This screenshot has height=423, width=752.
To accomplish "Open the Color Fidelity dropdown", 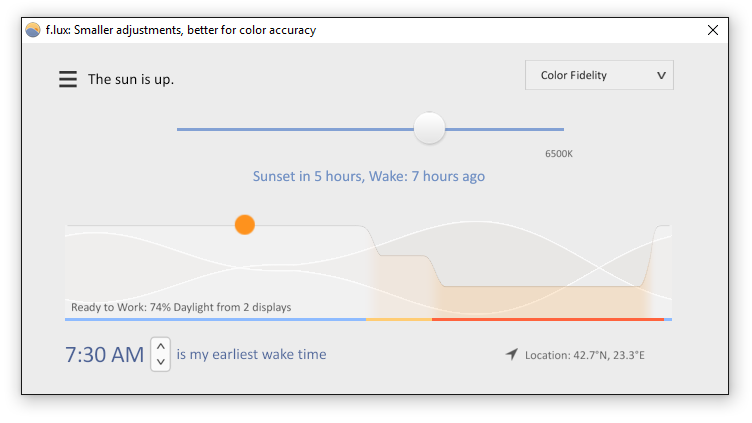I will coord(599,75).
